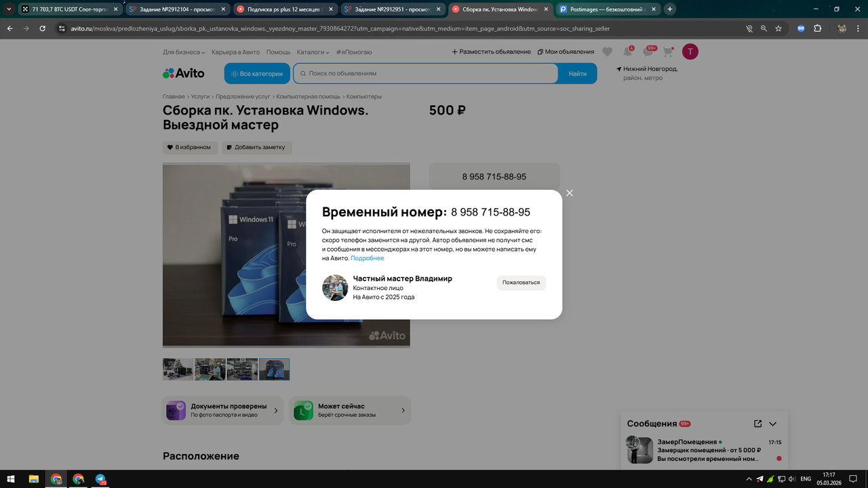
Task: Open a new browser tab
Action: click(x=670, y=9)
